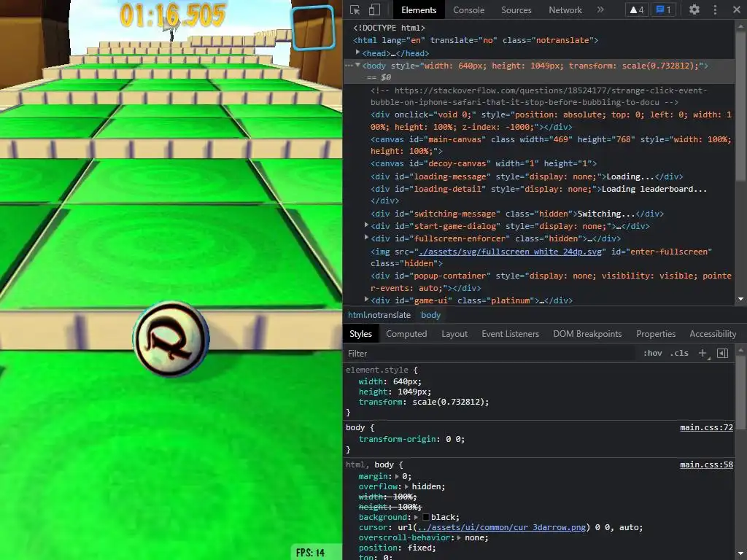747x560 pixels.
Task: Toggle the .cls class editor
Action: click(679, 353)
